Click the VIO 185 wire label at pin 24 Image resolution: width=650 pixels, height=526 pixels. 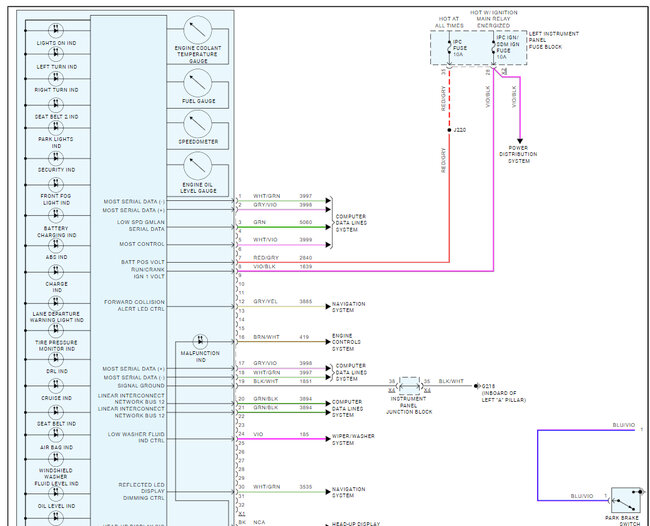tap(281, 434)
